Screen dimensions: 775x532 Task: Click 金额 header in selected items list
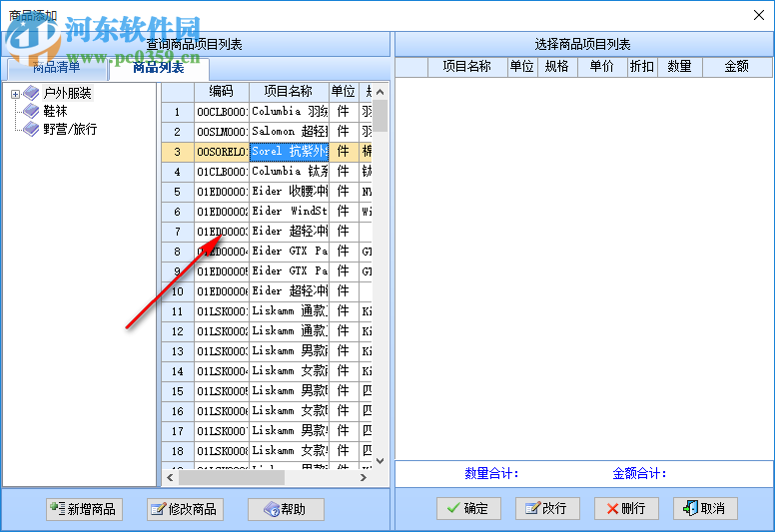pos(737,67)
